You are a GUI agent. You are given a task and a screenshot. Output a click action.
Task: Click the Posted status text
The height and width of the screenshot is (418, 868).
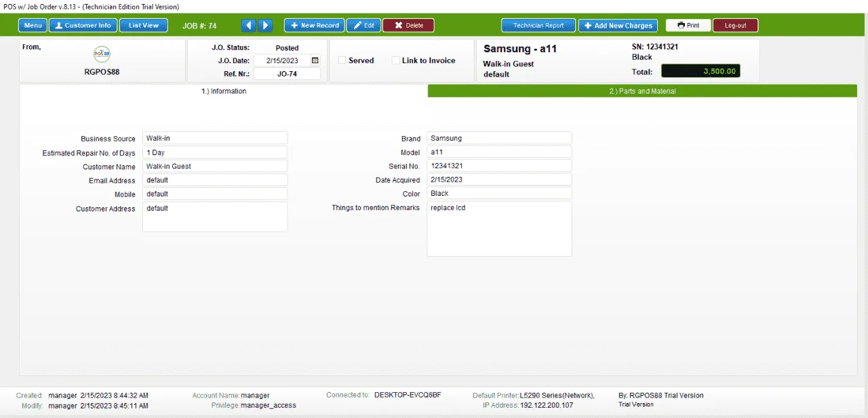288,48
